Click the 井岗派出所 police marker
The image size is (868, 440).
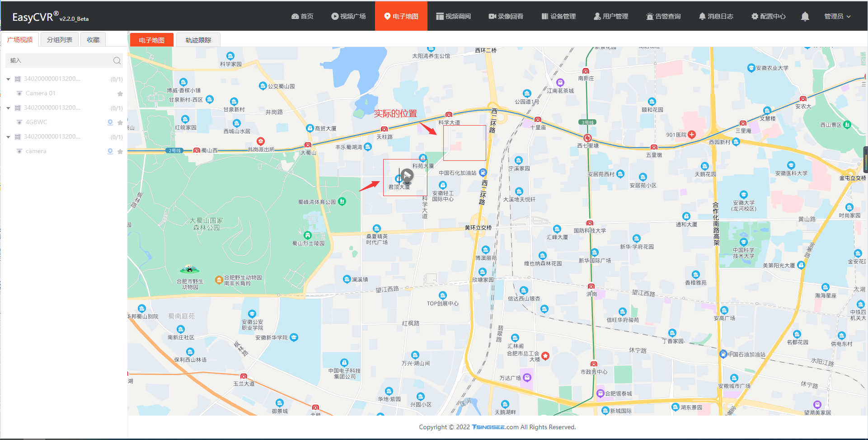(x=261, y=141)
